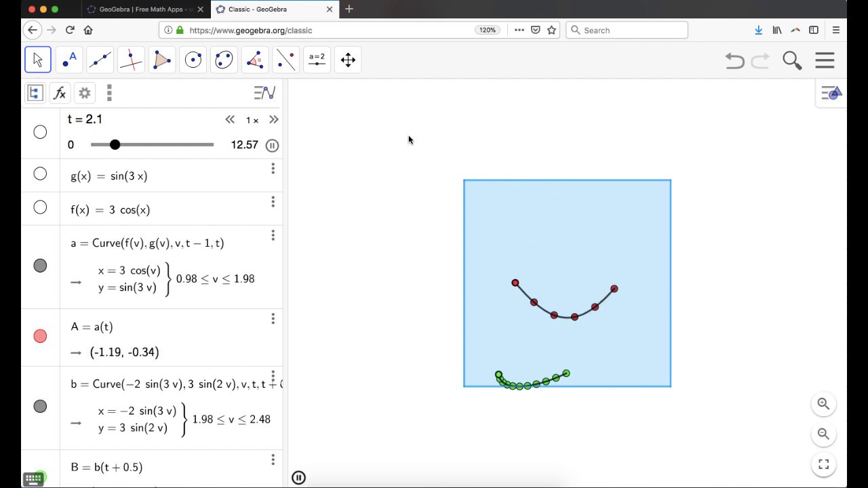Click the Firefox Search field

(x=627, y=30)
